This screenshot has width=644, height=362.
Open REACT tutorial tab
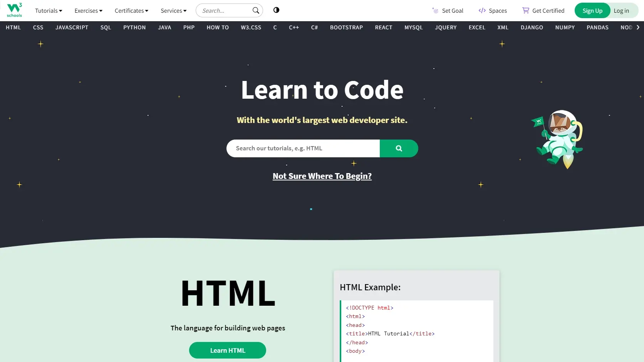(x=384, y=27)
